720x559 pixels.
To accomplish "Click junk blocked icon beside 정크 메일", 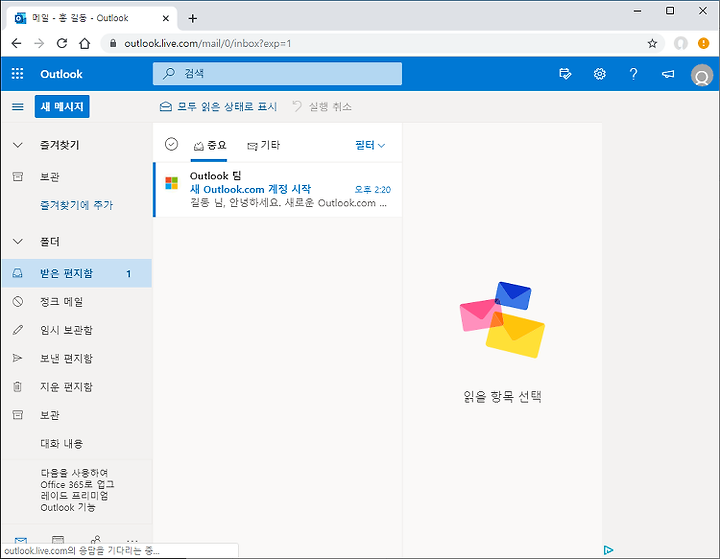I will (x=17, y=302).
